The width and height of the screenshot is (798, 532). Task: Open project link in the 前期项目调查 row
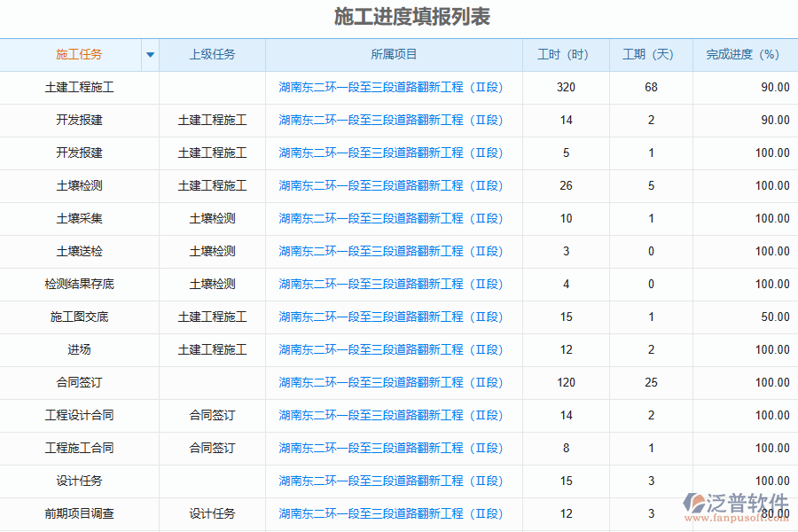391,513
